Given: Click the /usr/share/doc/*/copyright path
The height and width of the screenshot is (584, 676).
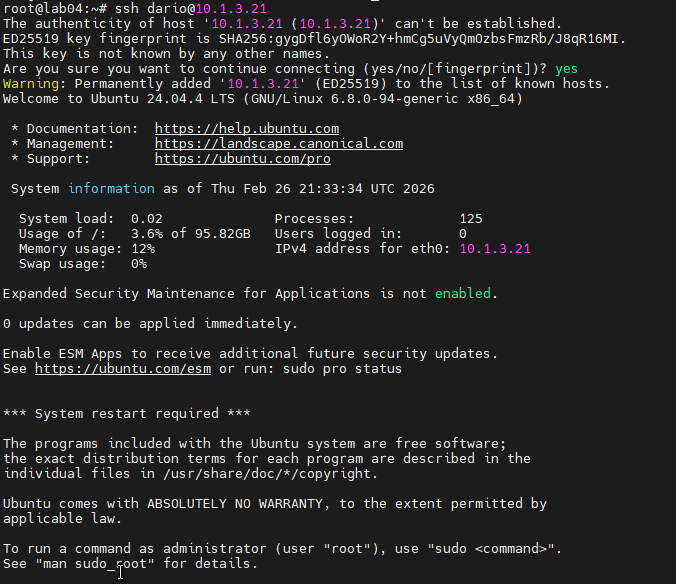Looking at the screenshot, I should 254,474.
